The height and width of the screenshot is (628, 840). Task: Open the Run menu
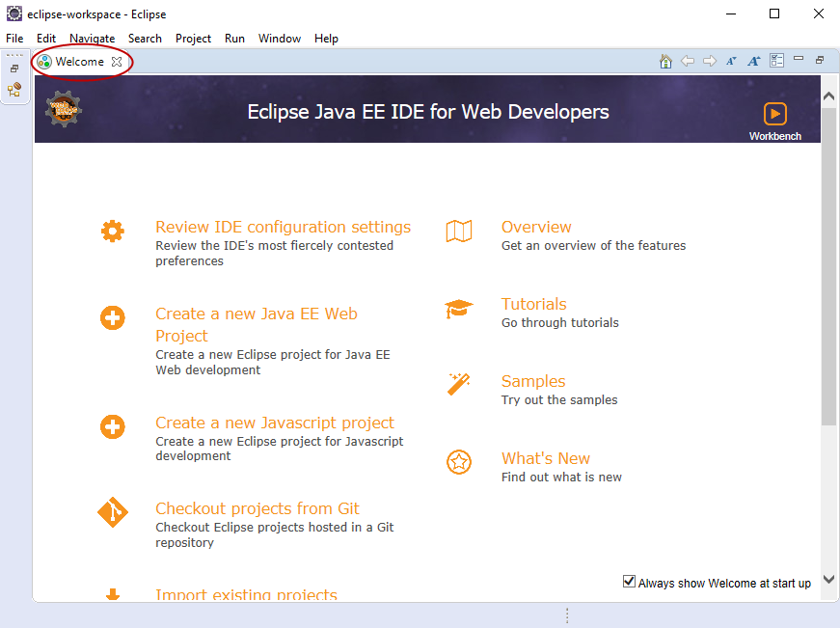pos(234,39)
